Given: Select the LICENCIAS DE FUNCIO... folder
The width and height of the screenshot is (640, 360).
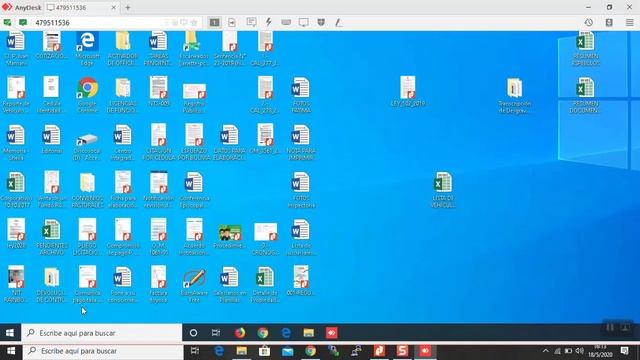Looking at the screenshot, I should 123,96.
